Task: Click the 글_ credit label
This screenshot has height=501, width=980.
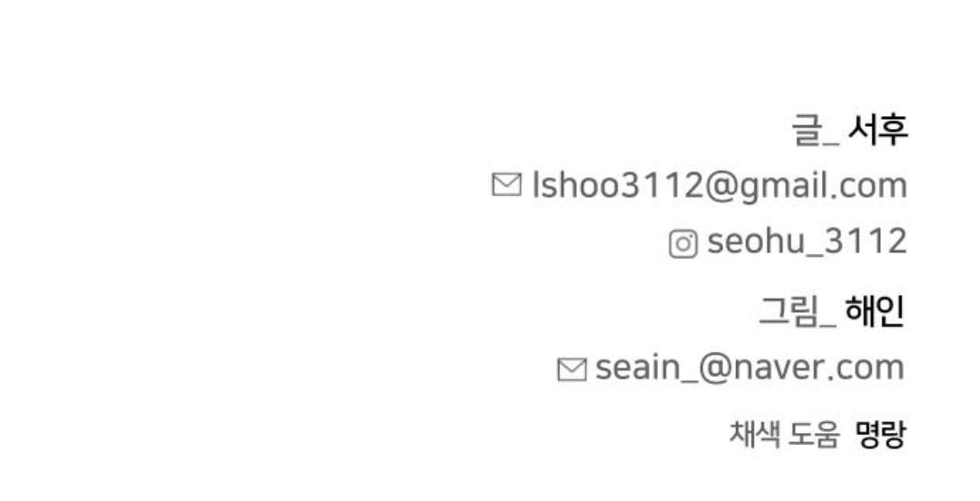Action: tap(816, 130)
